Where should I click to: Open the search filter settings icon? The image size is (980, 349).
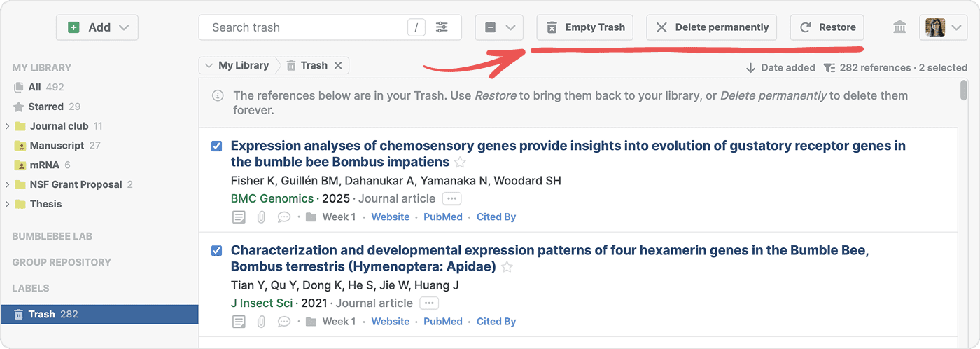442,27
